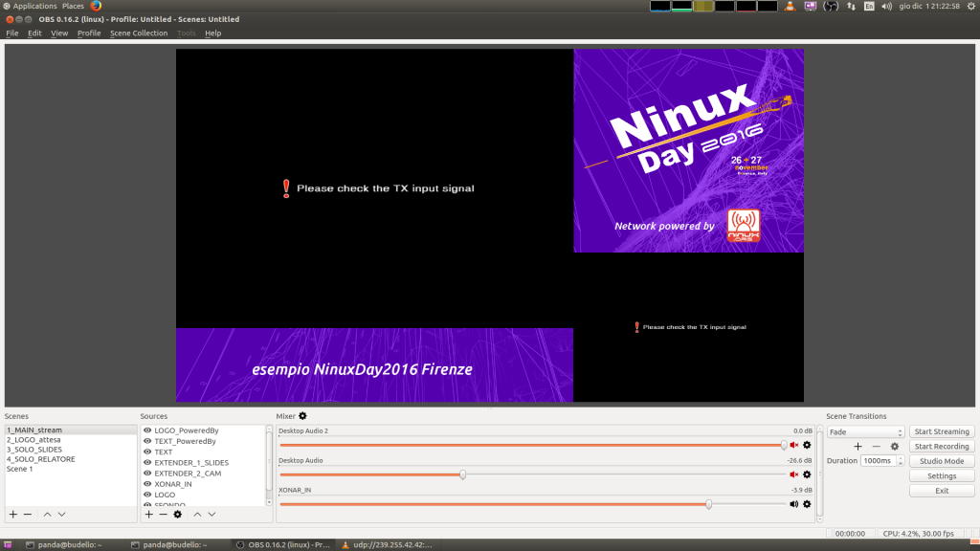Unmute Desktop Audio 2 channel
The width and height of the screenshot is (980, 551).
point(793,445)
